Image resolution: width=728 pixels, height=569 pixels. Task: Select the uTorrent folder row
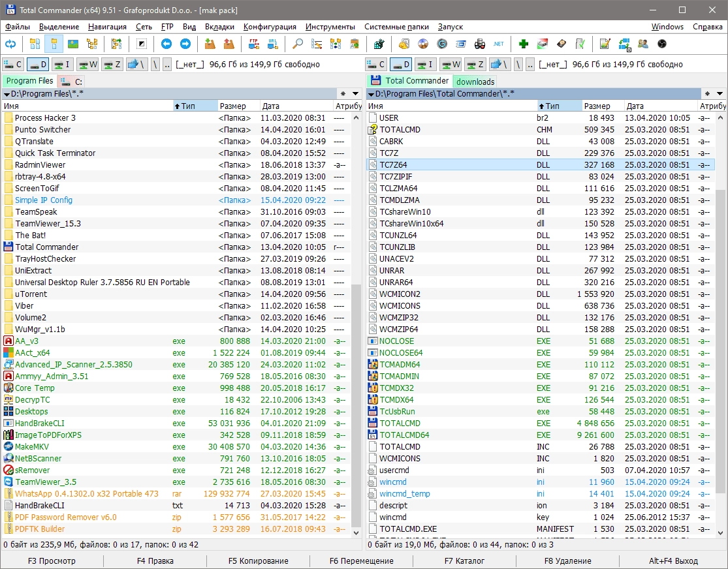176,294
